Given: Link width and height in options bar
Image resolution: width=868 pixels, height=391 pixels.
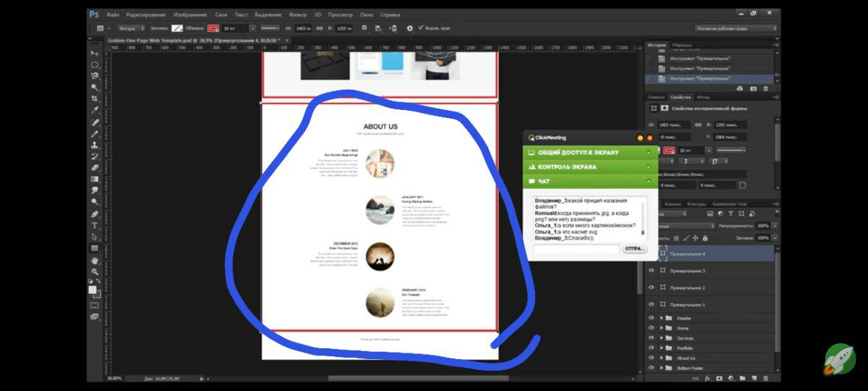Looking at the screenshot, I should 320,28.
